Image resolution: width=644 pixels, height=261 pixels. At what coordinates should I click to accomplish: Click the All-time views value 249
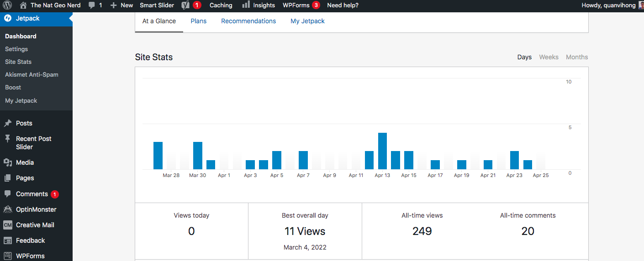click(x=422, y=231)
